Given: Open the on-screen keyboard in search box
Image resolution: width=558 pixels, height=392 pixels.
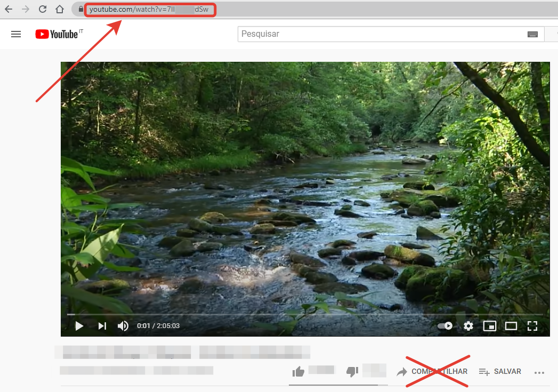Looking at the screenshot, I should coord(532,34).
